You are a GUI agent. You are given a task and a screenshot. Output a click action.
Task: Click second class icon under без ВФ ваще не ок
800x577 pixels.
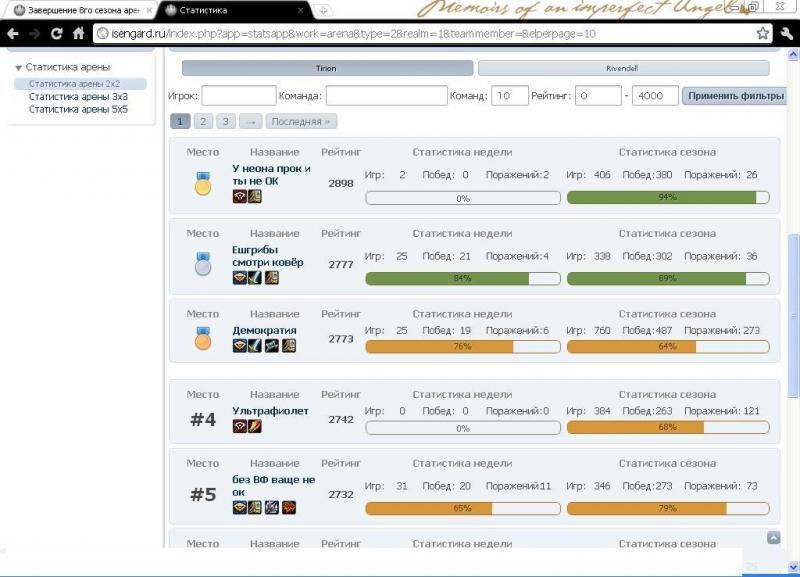point(255,507)
